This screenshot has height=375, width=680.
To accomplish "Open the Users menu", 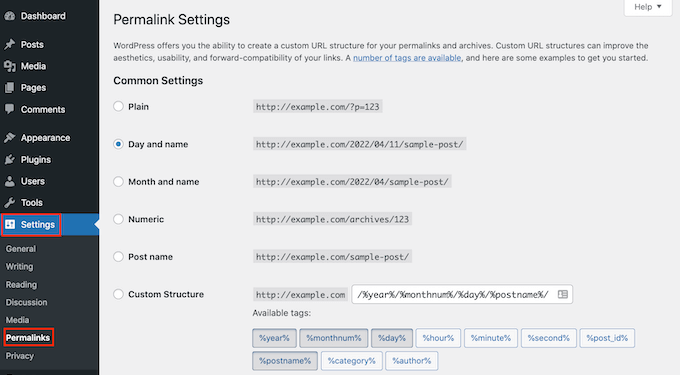I will (x=33, y=181).
